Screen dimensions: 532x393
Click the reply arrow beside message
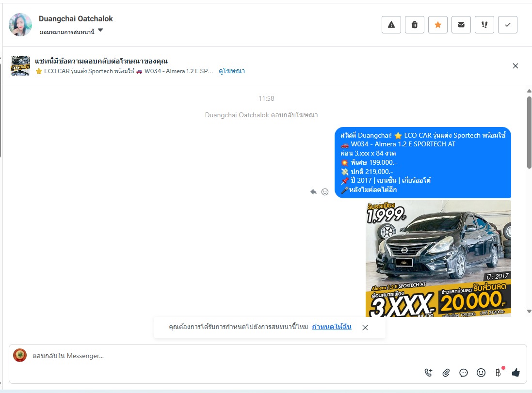(313, 192)
